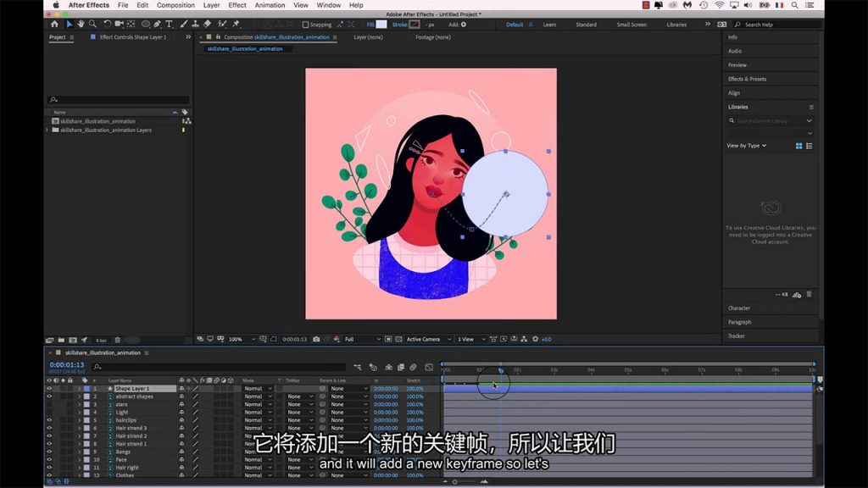Screen dimensions: 868x488
Task: Hide the Bangs layer
Action: 49,452
